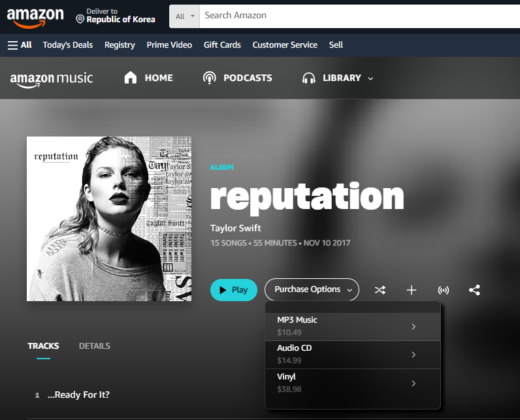
Task: Click the Library headphones icon
Action: 308,78
